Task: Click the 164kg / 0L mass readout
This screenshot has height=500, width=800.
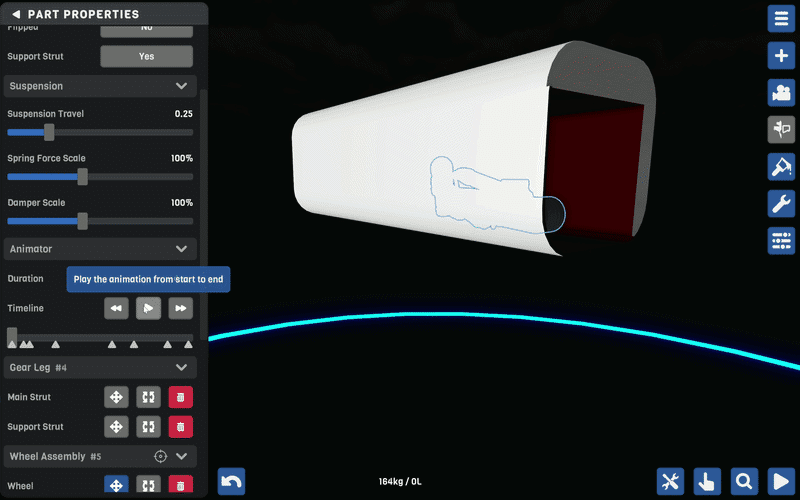Action: 400,481
